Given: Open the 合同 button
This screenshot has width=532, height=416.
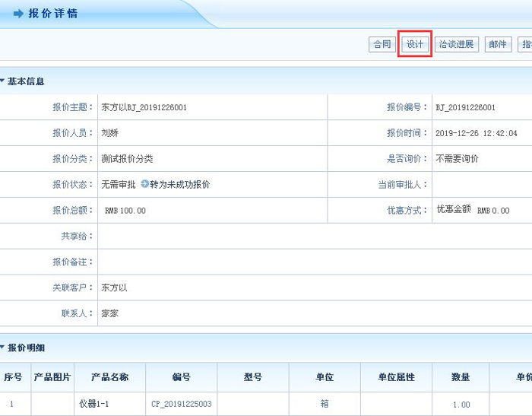Looking at the screenshot, I should pos(381,45).
